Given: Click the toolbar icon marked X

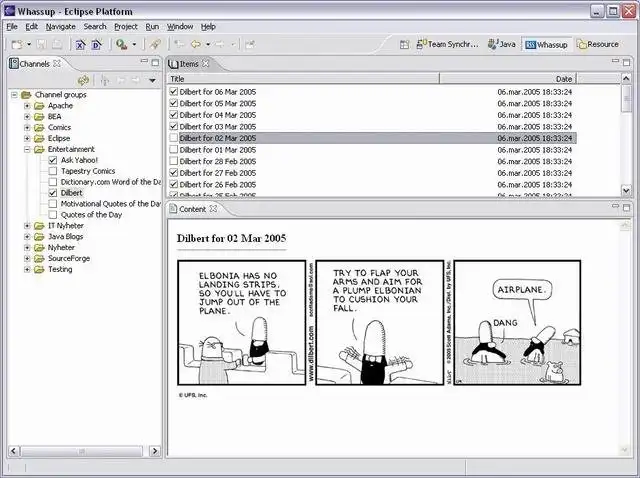Looking at the screenshot, I should pyautogui.click(x=80, y=44).
